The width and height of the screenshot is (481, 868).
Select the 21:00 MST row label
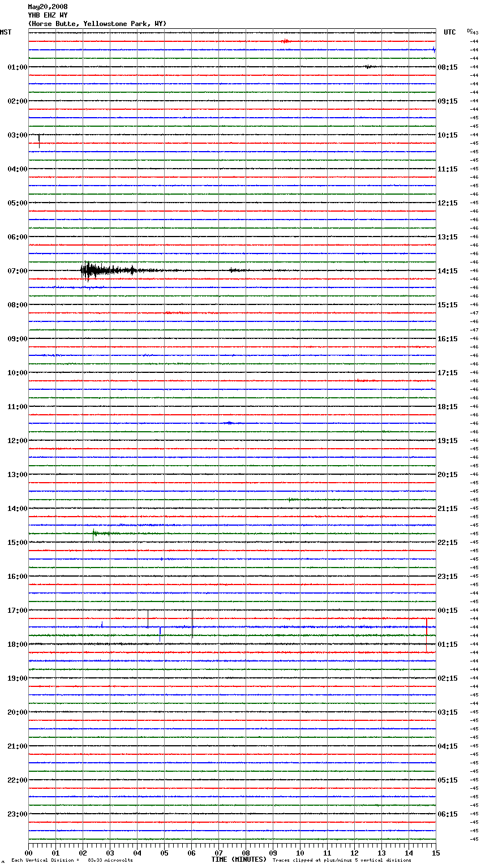point(17,746)
